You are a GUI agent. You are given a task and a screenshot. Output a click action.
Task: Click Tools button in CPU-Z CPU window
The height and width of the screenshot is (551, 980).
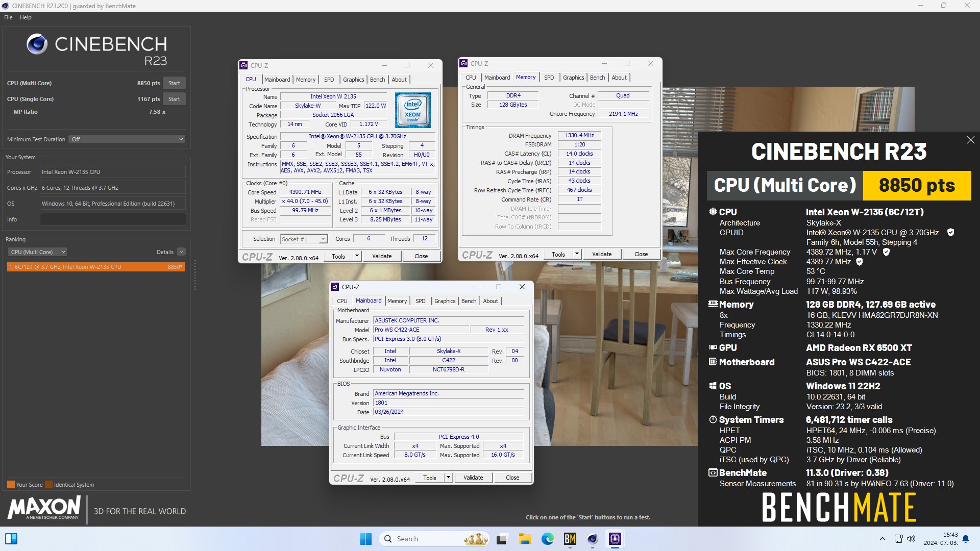point(338,257)
